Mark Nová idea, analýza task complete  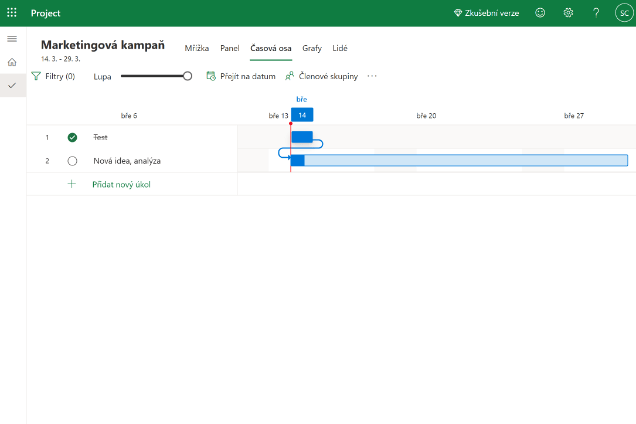pyautogui.click(x=72, y=161)
